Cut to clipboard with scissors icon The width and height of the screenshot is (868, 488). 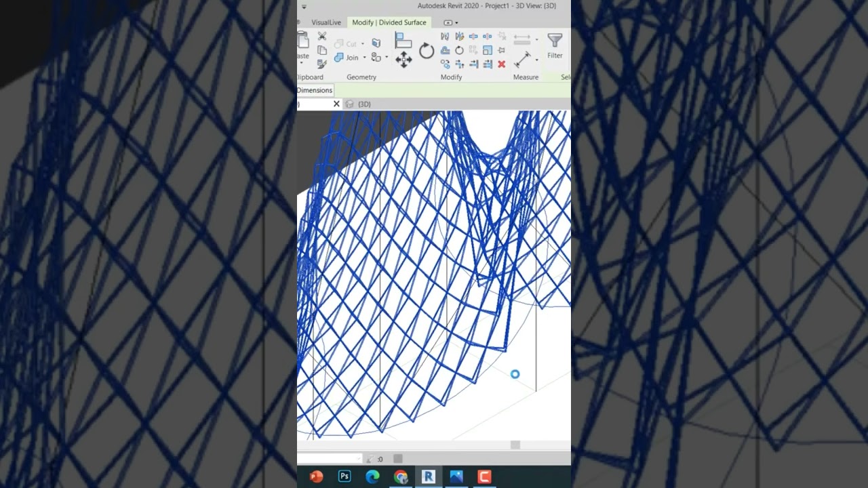tap(322, 36)
